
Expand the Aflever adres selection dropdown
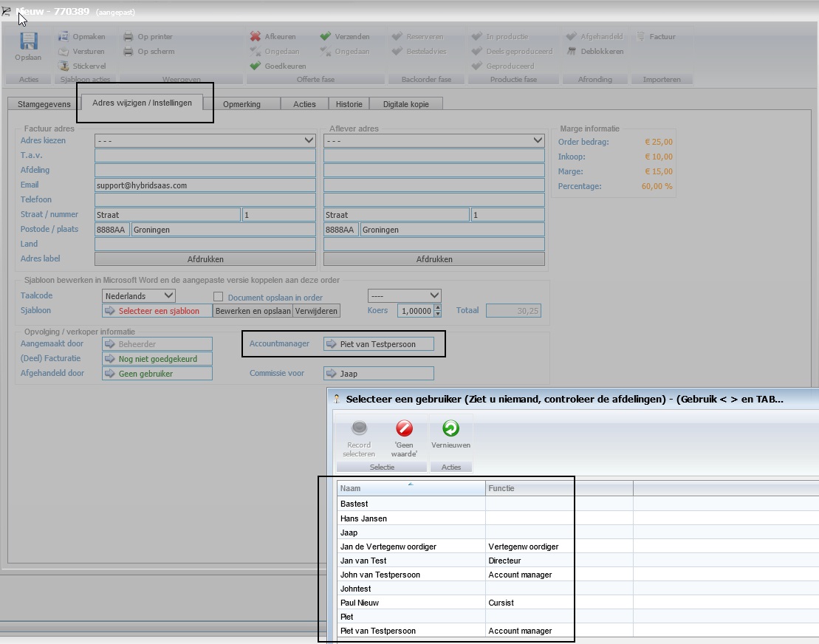(x=538, y=140)
